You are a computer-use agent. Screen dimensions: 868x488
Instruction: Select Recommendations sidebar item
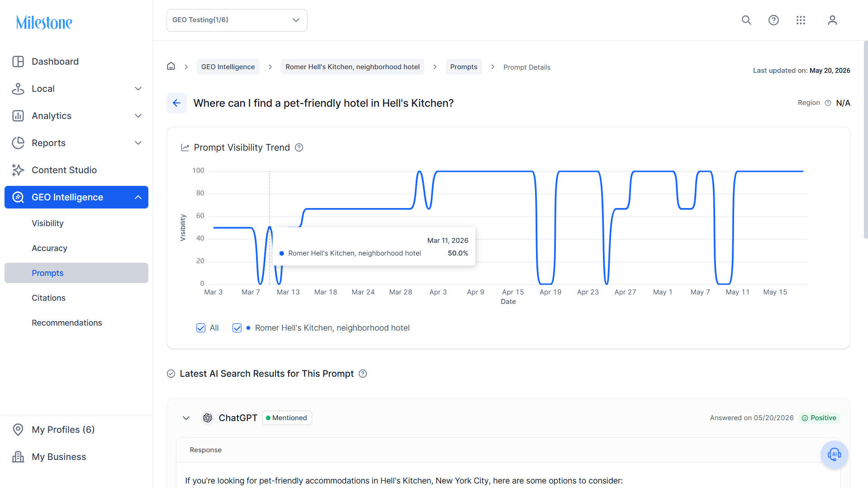click(x=67, y=322)
